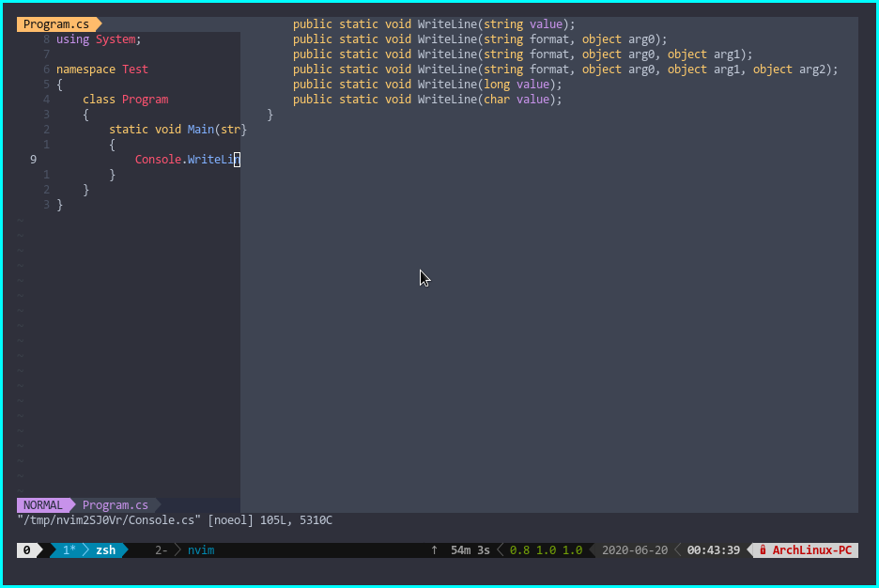This screenshot has width=879, height=588.
Task: Click the session number 0 badge
Action: click(x=26, y=550)
